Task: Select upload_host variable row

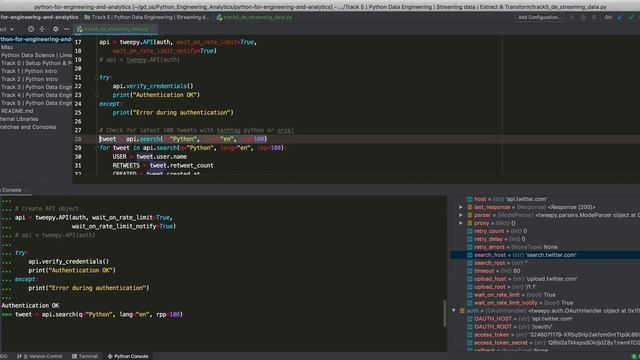Action: pos(545,279)
